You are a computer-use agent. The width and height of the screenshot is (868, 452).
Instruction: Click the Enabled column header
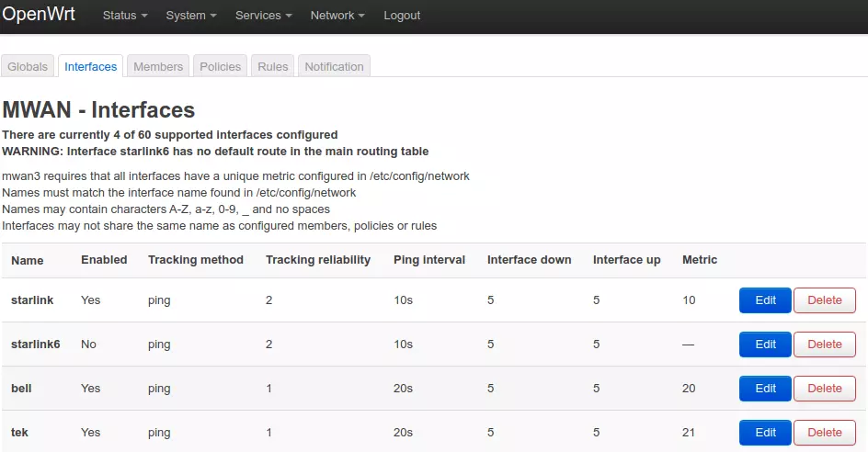coord(104,260)
